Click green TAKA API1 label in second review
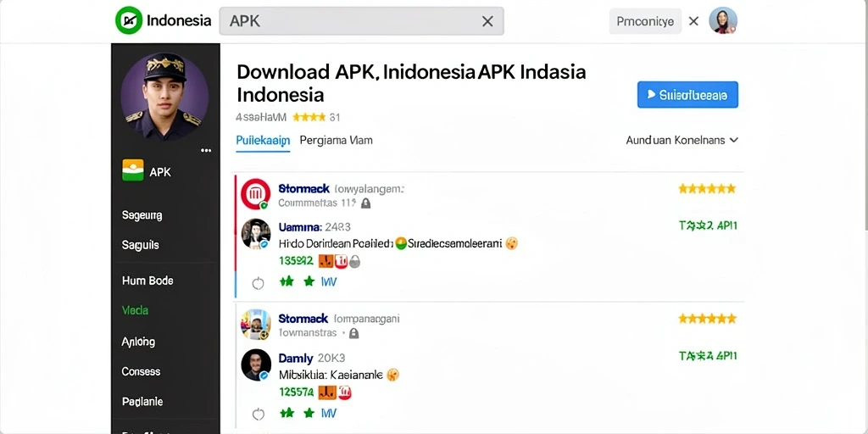 (708, 356)
